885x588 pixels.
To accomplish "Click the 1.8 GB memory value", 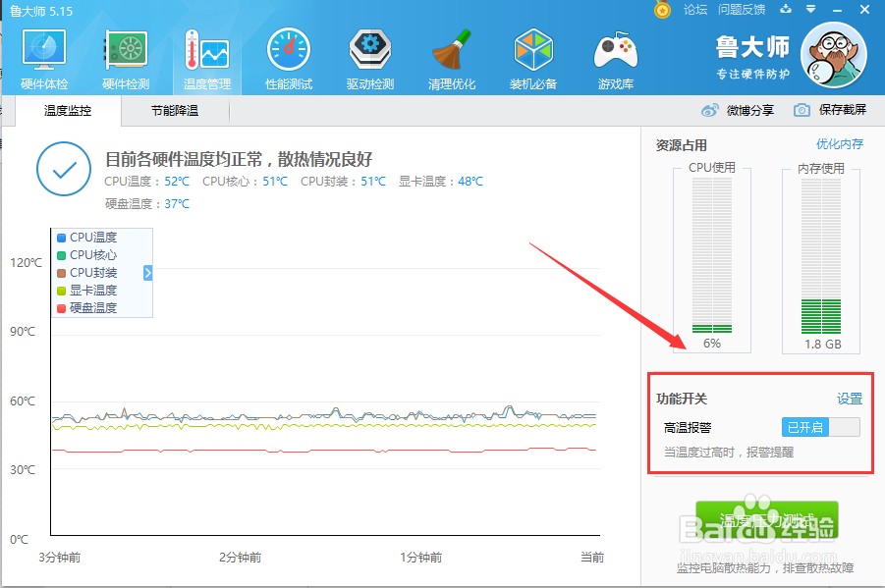I will (822, 344).
